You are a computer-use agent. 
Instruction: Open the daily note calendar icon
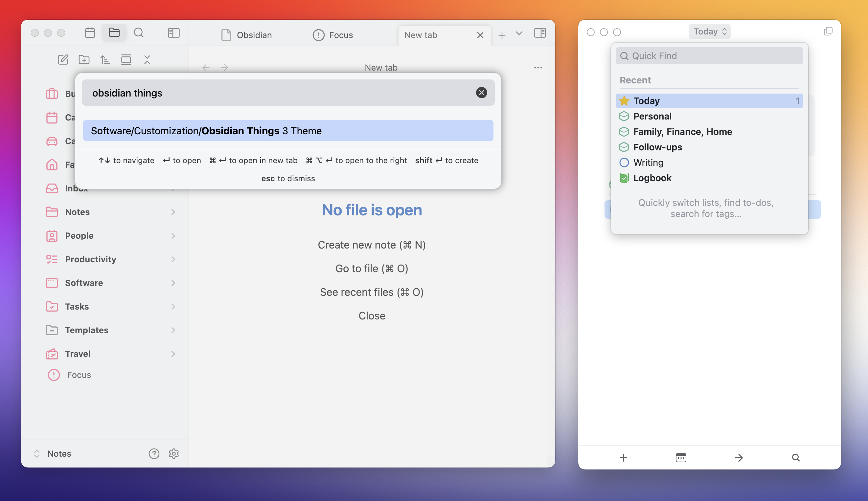click(x=90, y=33)
